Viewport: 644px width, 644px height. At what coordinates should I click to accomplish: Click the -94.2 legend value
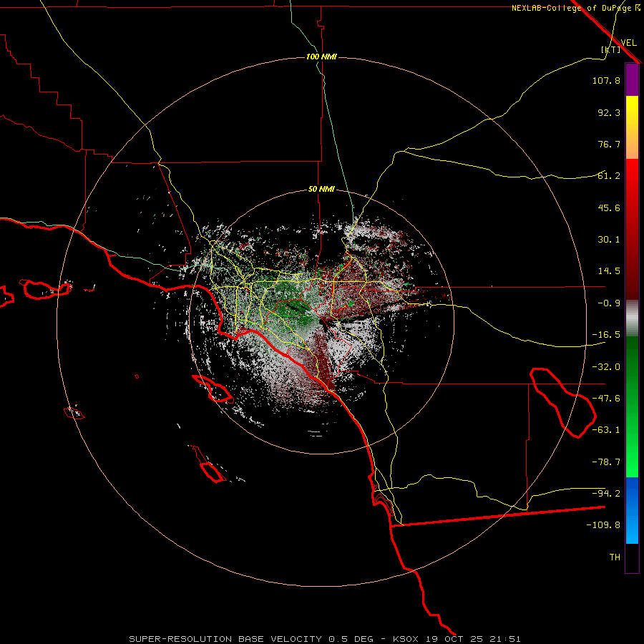[606, 494]
